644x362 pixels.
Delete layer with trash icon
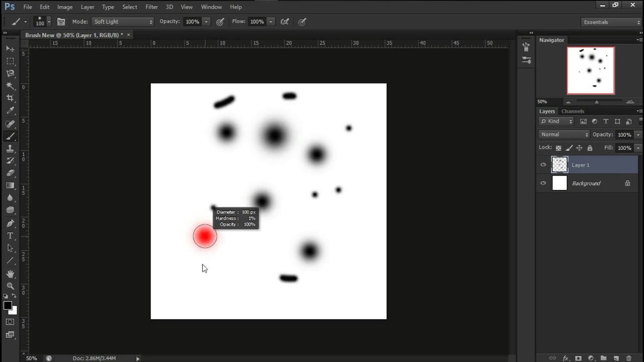click(629, 358)
